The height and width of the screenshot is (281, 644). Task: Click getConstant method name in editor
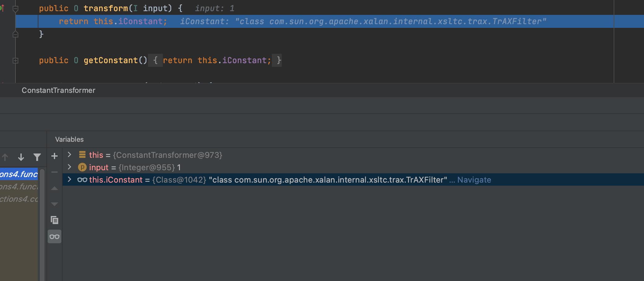click(x=111, y=60)
